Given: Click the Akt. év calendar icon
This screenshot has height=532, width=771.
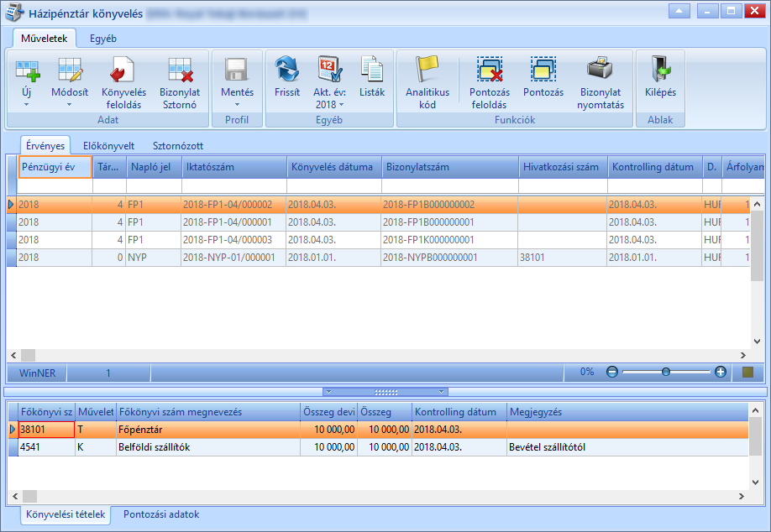Looking at the screenshot, I should click(329, 70).
